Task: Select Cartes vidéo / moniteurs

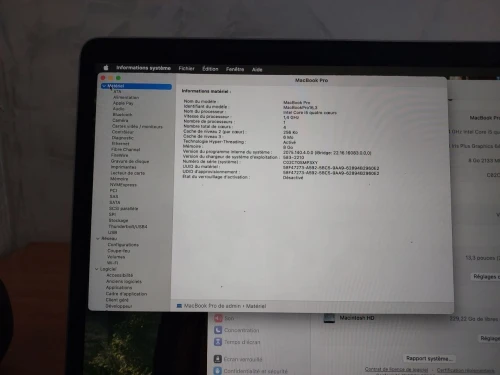Action: pyautogui.click(x=137, y=126)
